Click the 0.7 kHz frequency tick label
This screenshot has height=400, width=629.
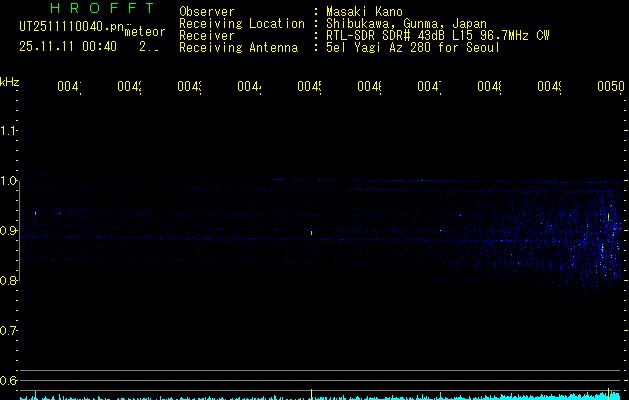click(10, 331)
